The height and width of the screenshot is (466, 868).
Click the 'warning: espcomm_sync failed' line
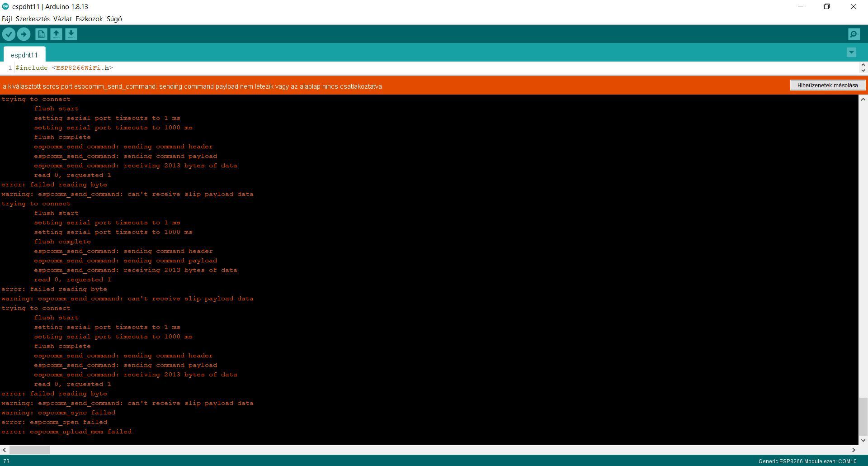tap(58, 413)
